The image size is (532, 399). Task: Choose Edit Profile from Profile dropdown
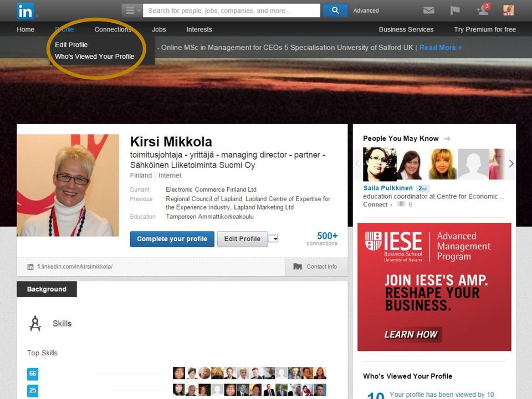pos(71,45)
